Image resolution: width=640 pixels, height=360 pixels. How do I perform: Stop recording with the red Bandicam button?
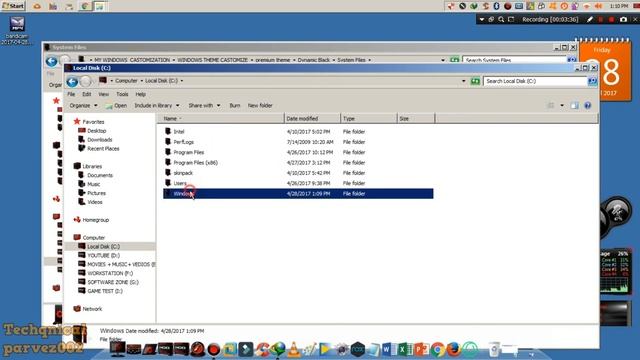tap(611, 19)
